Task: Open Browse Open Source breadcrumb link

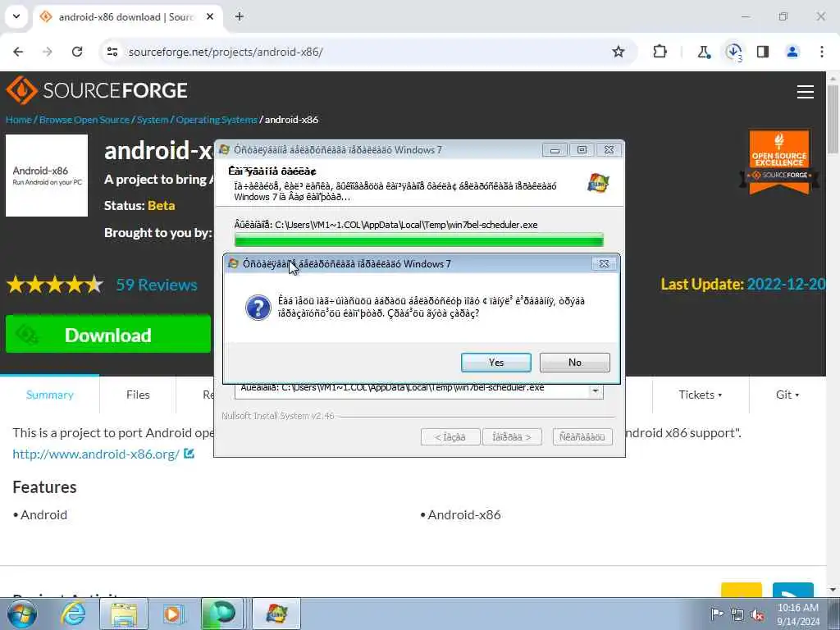Action: click(84, 120)
